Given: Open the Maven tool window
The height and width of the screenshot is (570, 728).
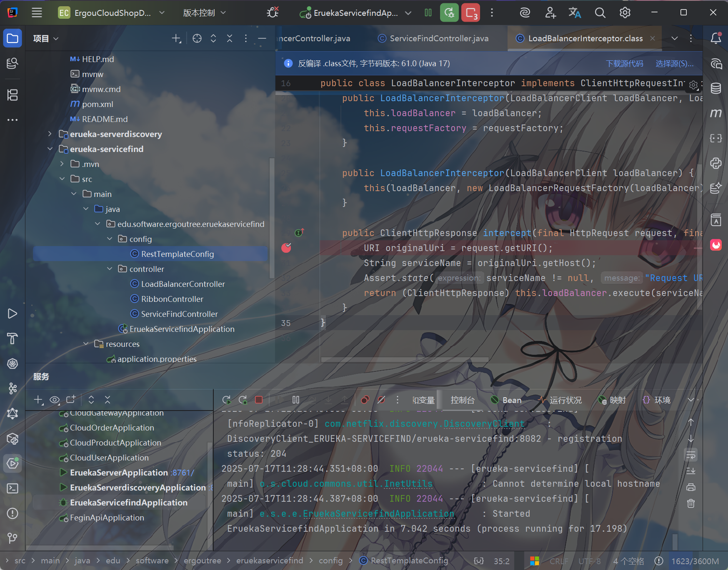Looking at the screenshot, I should pyautogui.click(x=716, y=113).
